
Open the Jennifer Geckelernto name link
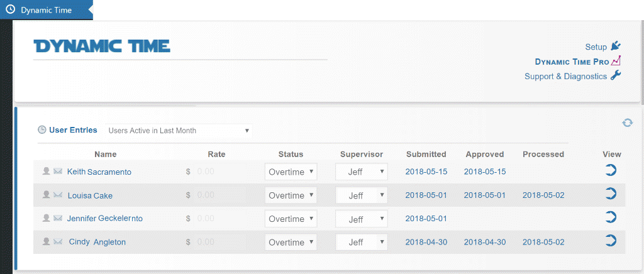click(x=105, y=219)
